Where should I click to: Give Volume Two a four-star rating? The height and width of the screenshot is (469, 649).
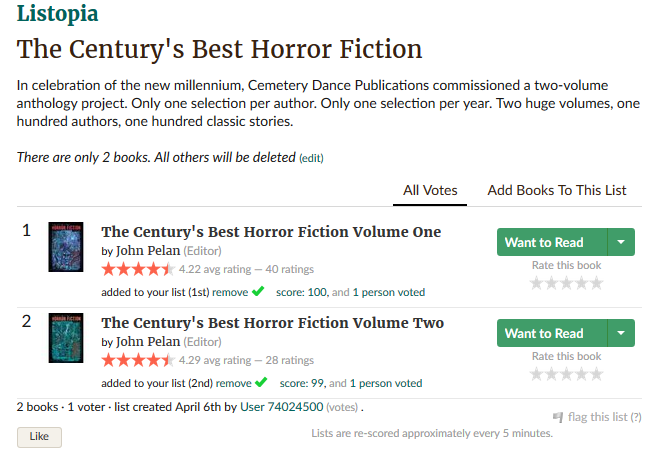pyautogui.click(x=582, y=374)
